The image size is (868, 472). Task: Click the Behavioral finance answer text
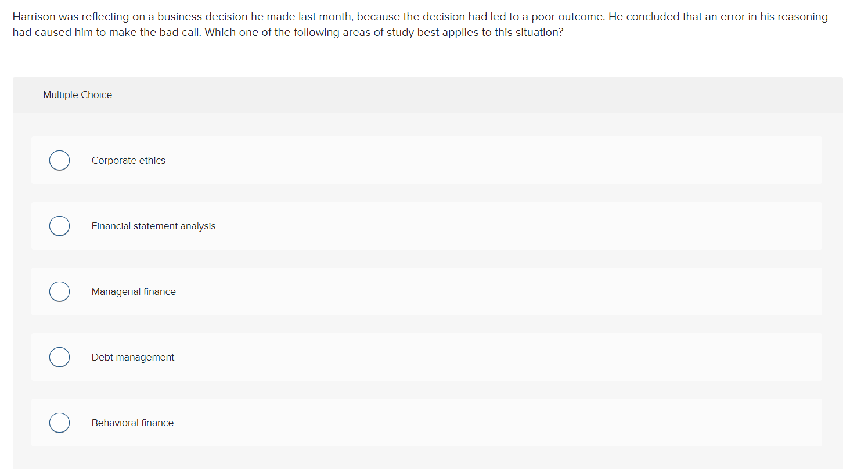point(132,423)
